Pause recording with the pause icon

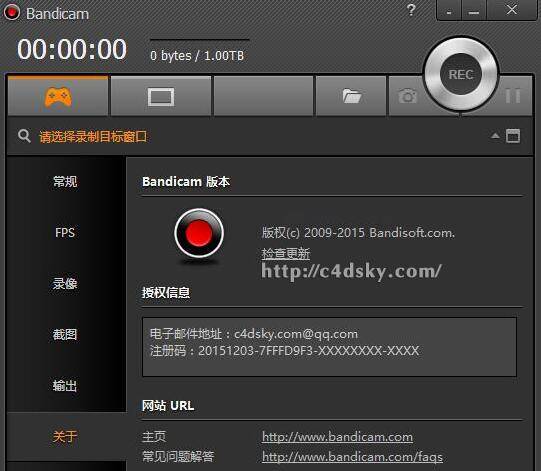coord(513,96)
